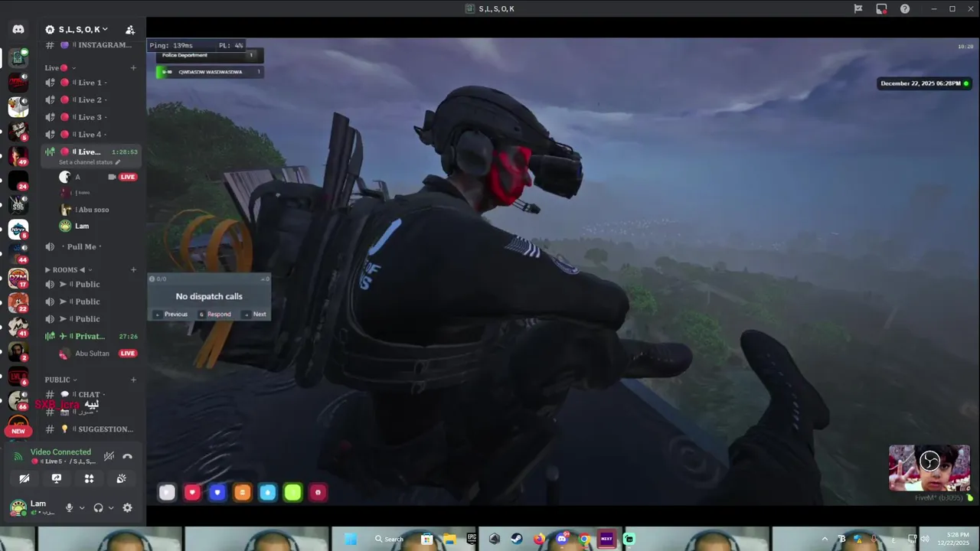This screenshot has height=551, width=980.
Task: Open microphone input options arrow
Action: (81, 507)
